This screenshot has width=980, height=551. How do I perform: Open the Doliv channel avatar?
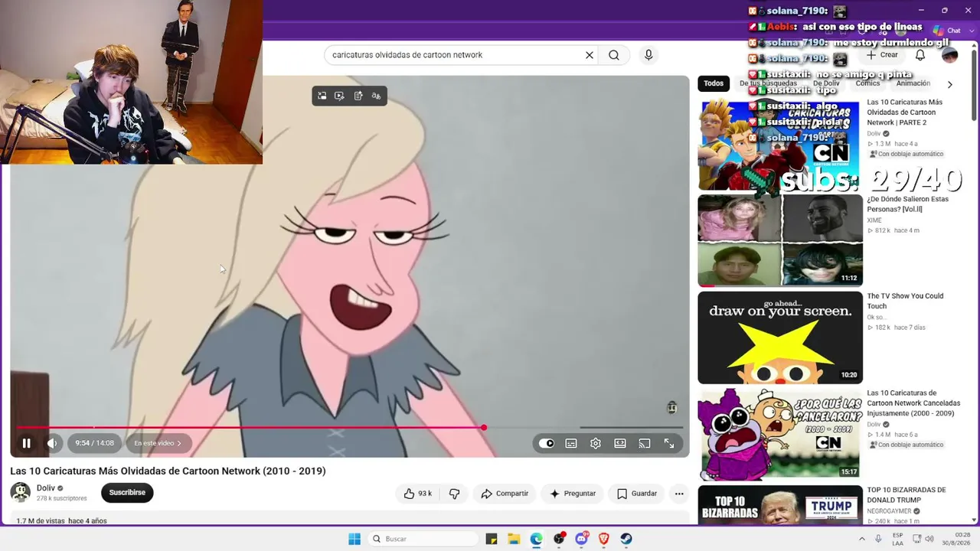click(21, 492)
